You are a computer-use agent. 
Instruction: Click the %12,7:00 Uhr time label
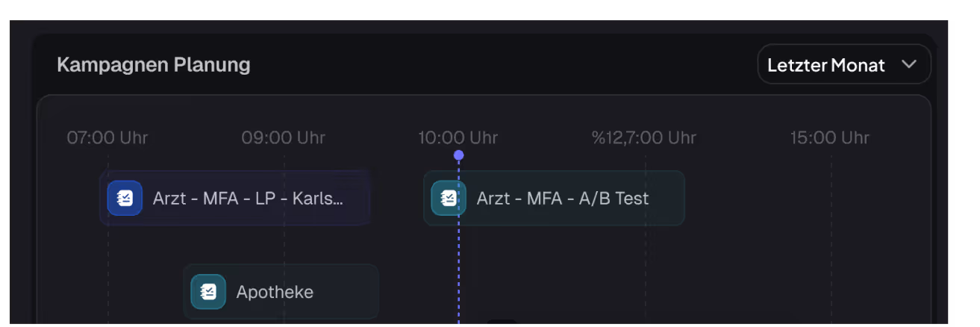[x=644, y=138]
